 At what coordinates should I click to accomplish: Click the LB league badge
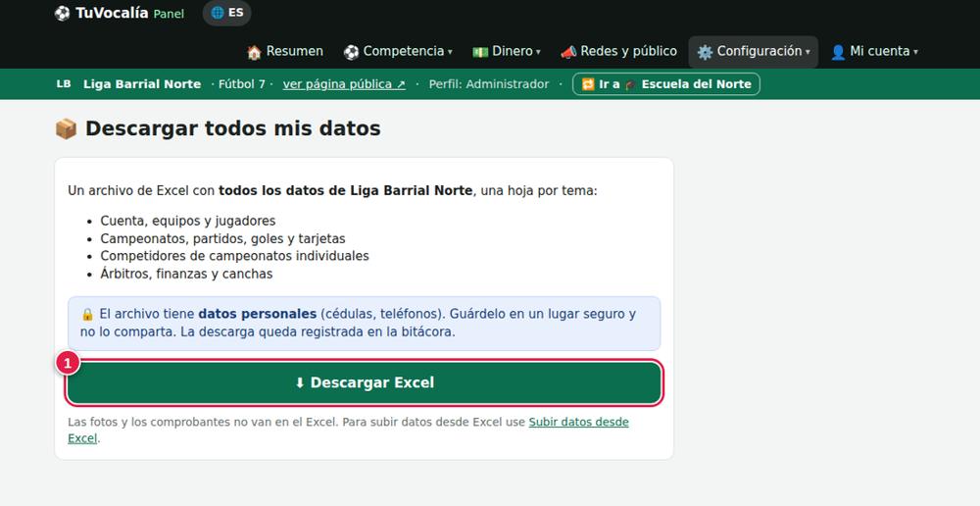pyautogui.click(x=64, y=83)
